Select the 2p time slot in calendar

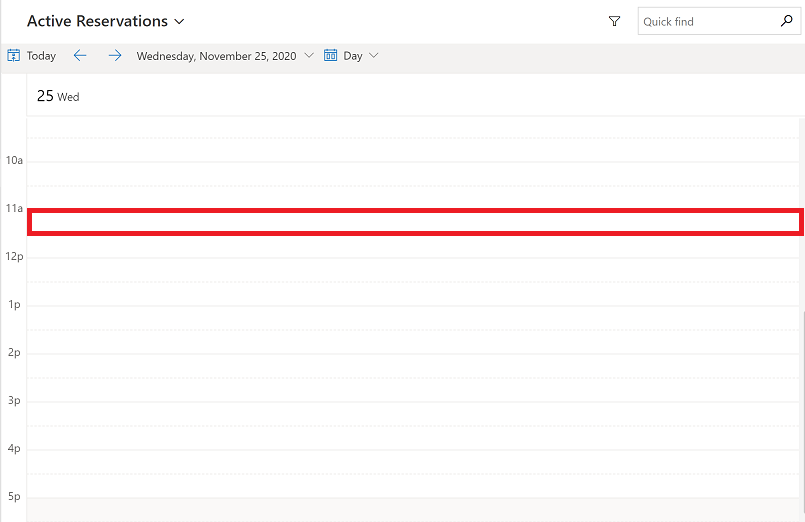tap(413, 365)
